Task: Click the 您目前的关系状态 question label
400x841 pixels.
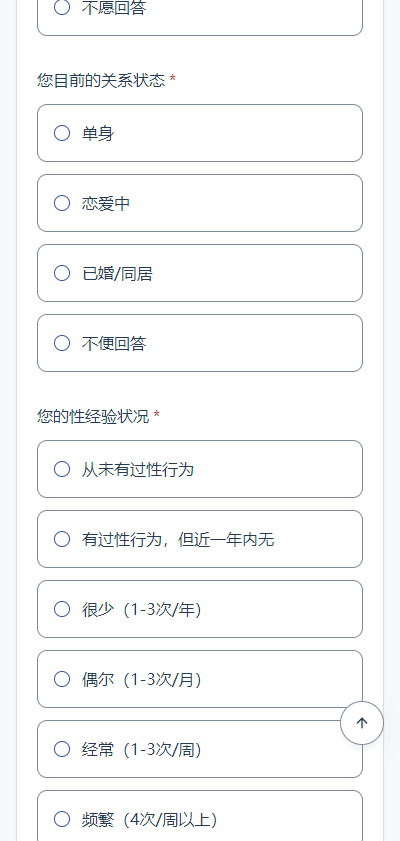Action: click(x=101, y=80)
